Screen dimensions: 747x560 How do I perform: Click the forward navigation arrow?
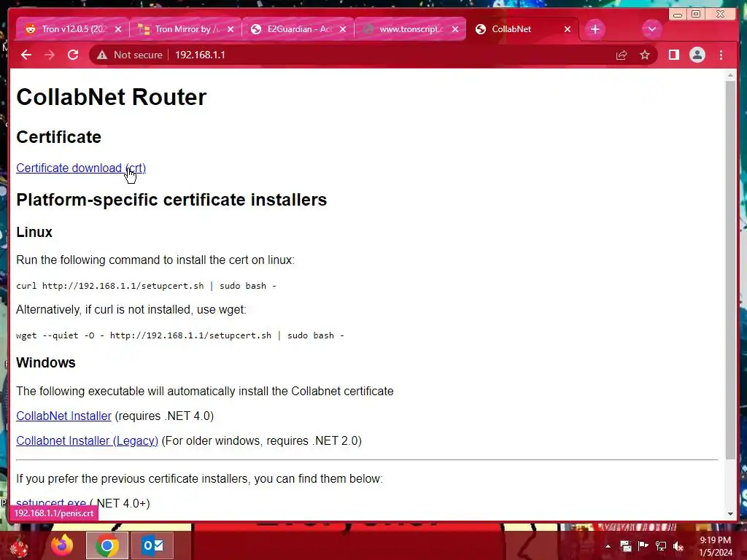[x=50, y=55]
